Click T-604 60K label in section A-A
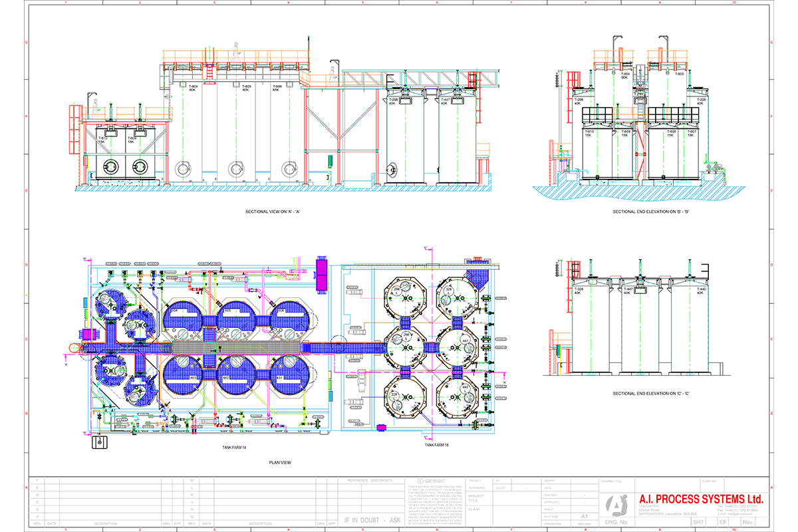This screenshot has width=798, height=532. click(193, 88)
